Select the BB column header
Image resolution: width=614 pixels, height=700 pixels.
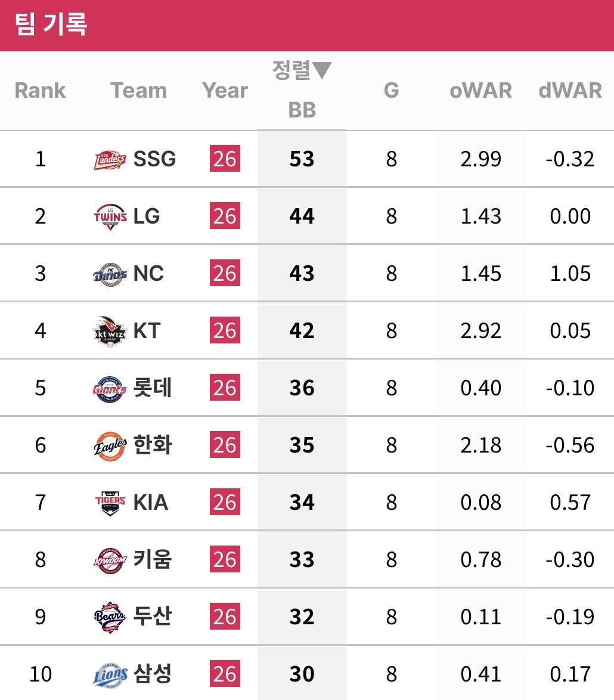[302, 110]
